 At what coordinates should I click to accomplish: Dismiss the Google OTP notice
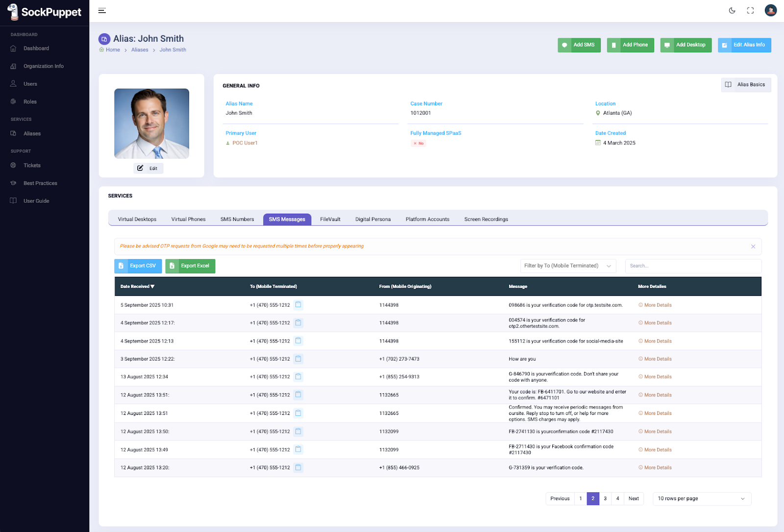pyautogui.click(x=753, y=246)
